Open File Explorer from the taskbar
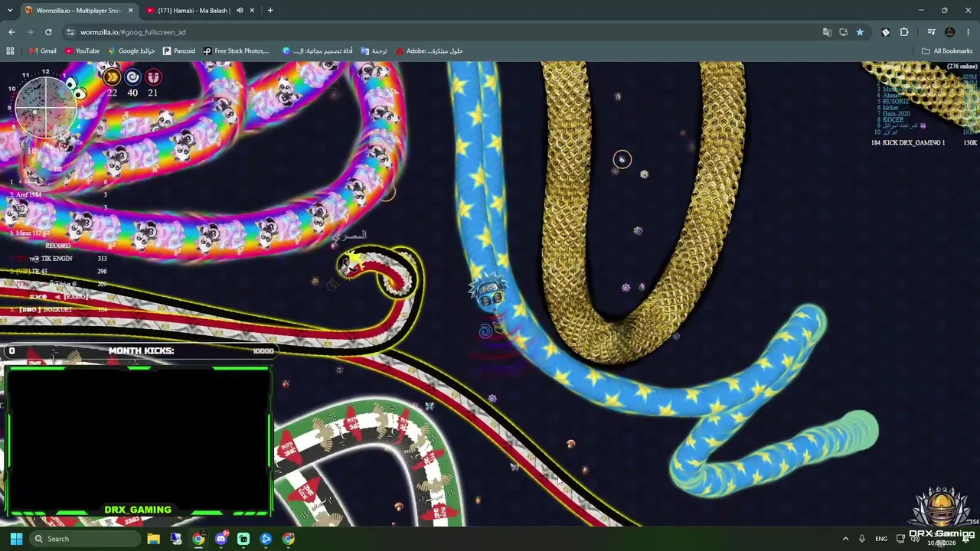980x551 pixels. click(x=153, y=539)
